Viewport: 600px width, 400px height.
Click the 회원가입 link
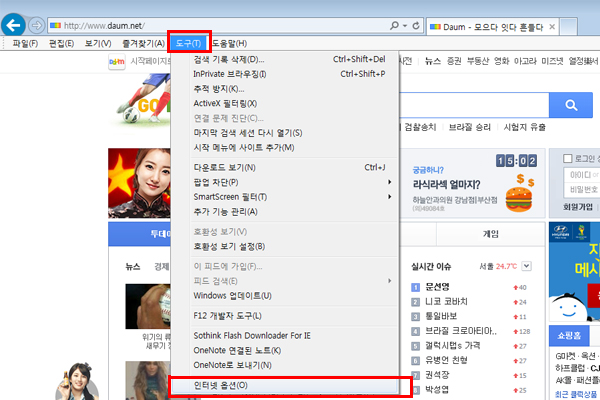point(578,207)
